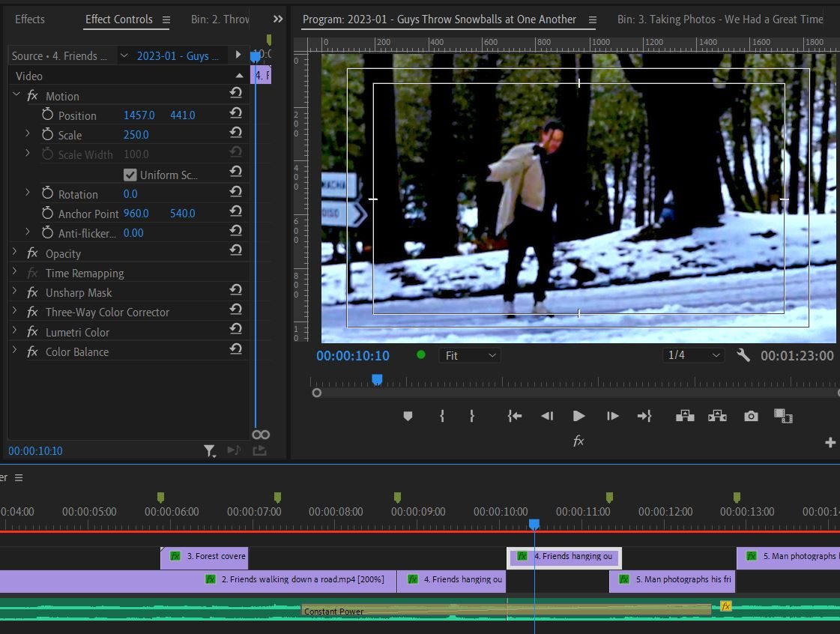This screenshot has height=634, width=840.
Task: Play the program sequence
Action: 578,416
